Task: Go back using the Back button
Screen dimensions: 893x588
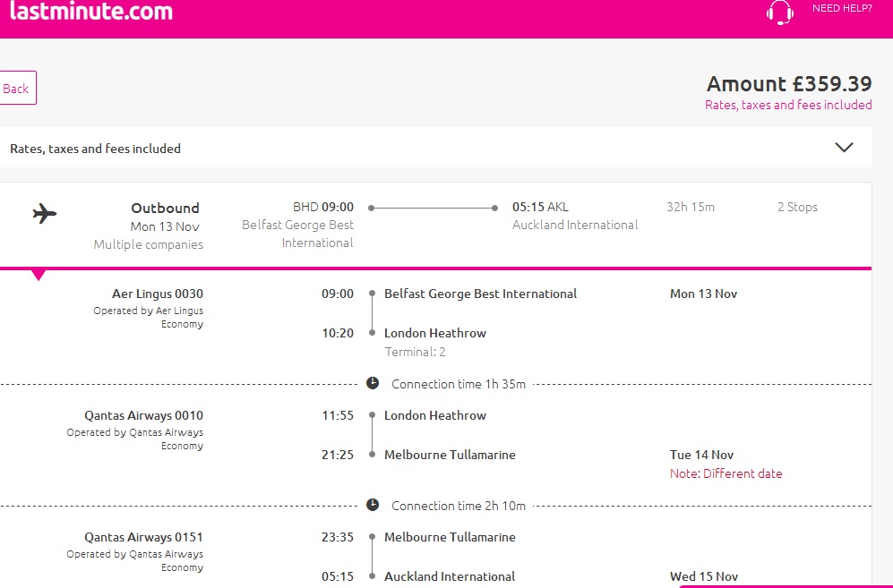Action: tap(17, 89)
